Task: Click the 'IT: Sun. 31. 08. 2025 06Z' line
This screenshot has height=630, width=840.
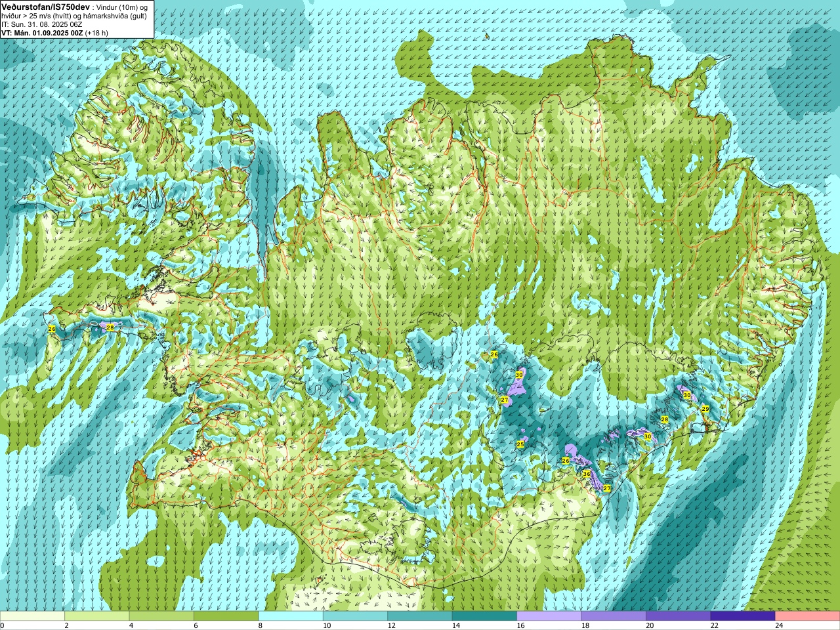Action: [x=42, y=24]
